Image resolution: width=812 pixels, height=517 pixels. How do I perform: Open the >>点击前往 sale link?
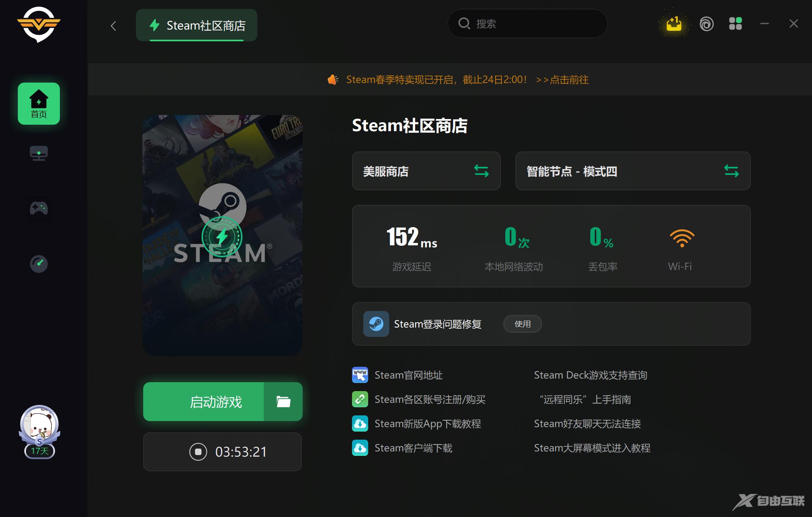[x=562, y=80]
